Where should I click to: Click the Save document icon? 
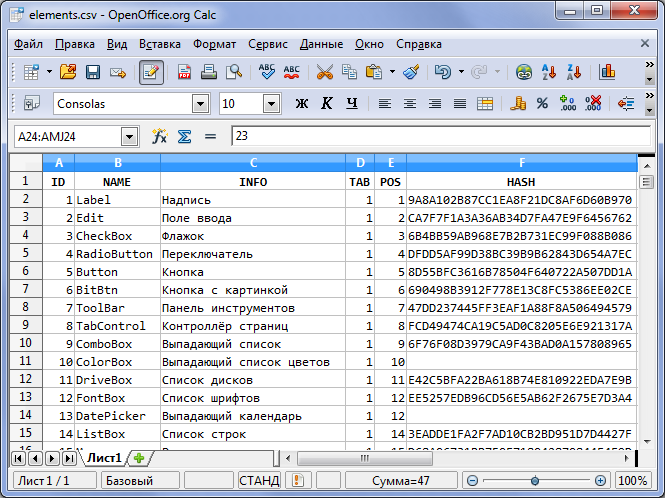coord(93,72)
